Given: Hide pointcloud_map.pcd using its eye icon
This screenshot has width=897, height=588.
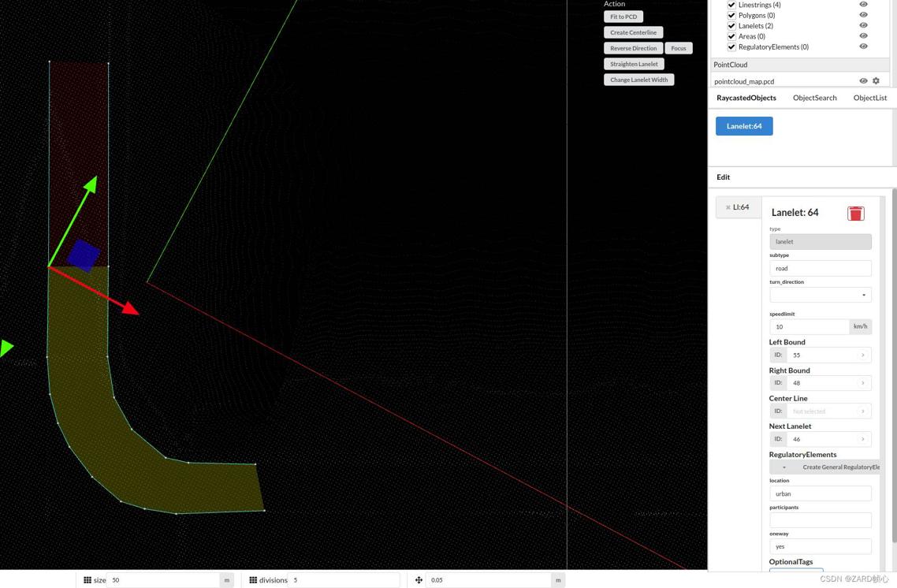Looking at the screenshot, I should click(863, 81).
